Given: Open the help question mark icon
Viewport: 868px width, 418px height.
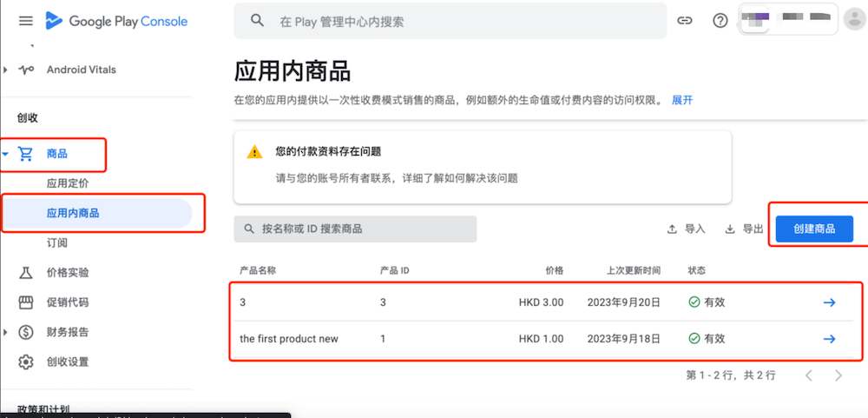Looking at the screenshot, I should point(720,21).
